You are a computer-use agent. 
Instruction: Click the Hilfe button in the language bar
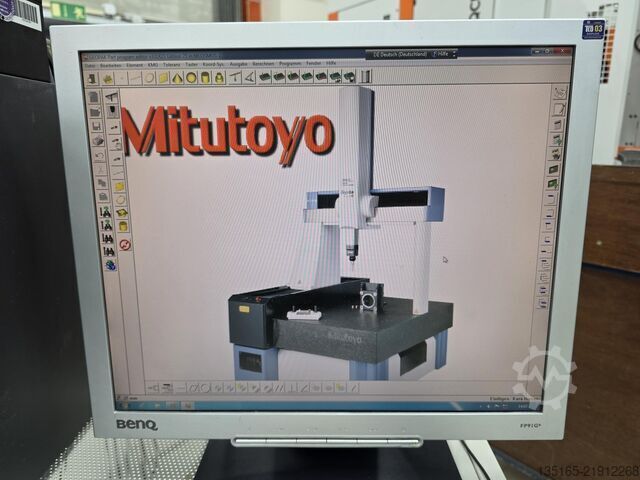441,54
